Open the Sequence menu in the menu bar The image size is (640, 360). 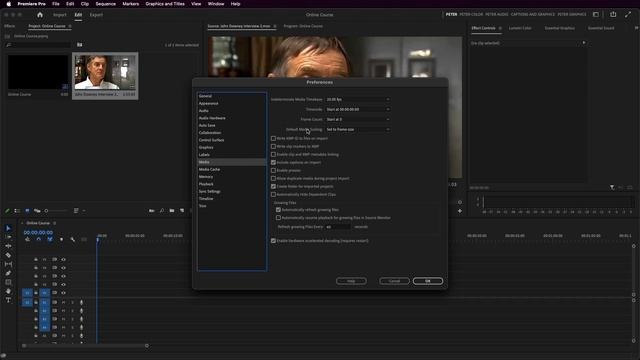pos(105,4)
